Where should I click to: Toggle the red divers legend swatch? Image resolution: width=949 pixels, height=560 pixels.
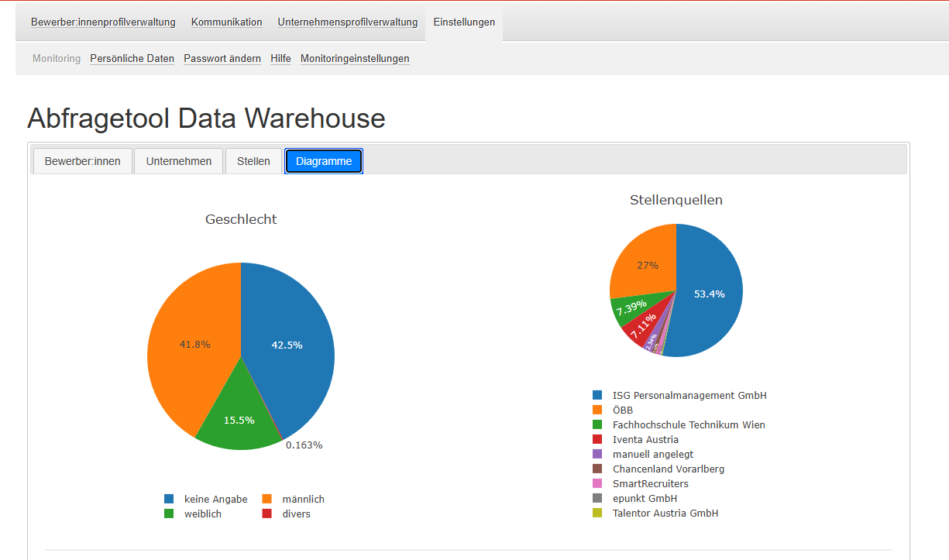266,514
